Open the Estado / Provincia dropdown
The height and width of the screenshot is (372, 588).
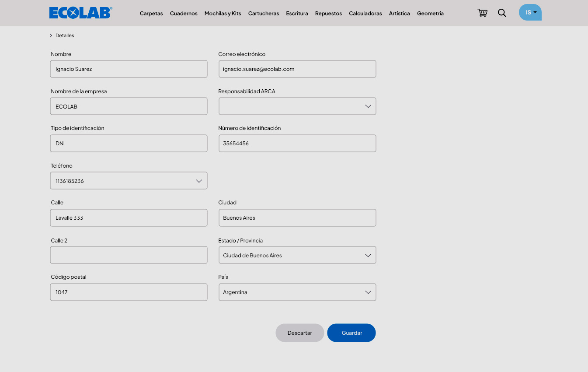coord(297,255)
